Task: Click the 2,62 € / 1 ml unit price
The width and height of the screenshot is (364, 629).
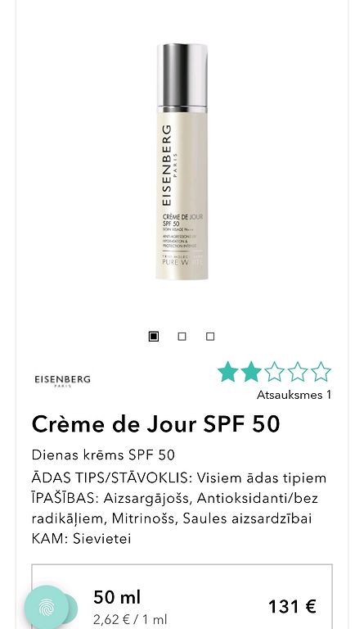Action: 130,619
